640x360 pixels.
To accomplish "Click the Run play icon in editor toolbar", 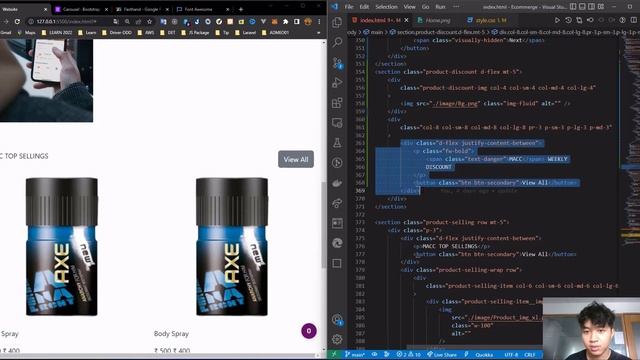I will [557, 20].
